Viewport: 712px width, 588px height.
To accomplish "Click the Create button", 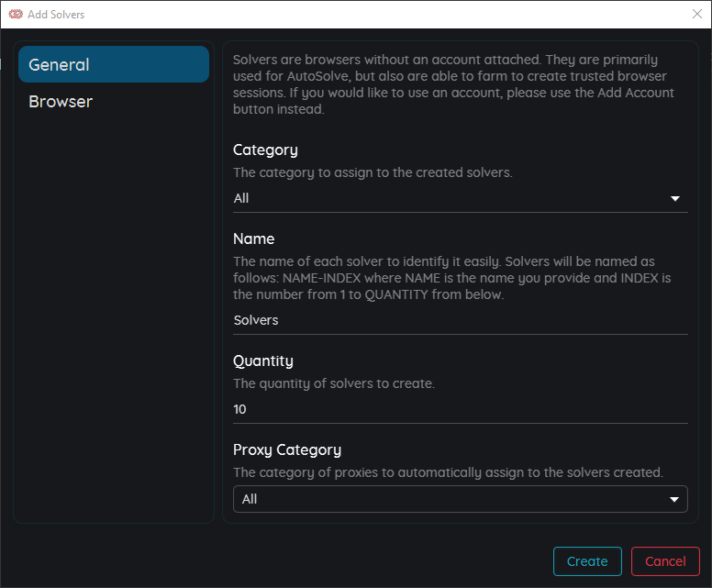I will point(587,561).
